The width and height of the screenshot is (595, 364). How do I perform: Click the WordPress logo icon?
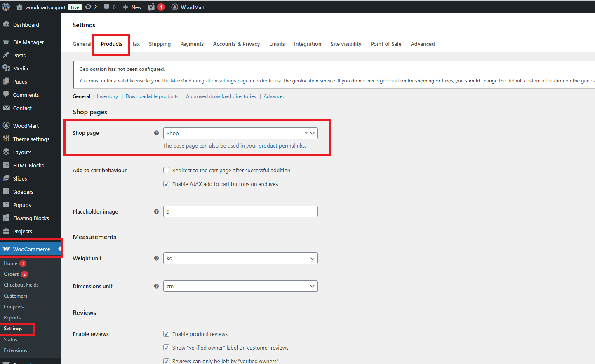tap(6, 7)
